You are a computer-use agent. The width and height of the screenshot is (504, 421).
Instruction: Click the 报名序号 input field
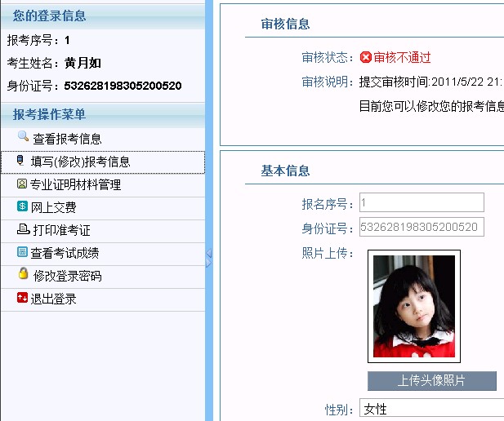pos(421,203)
